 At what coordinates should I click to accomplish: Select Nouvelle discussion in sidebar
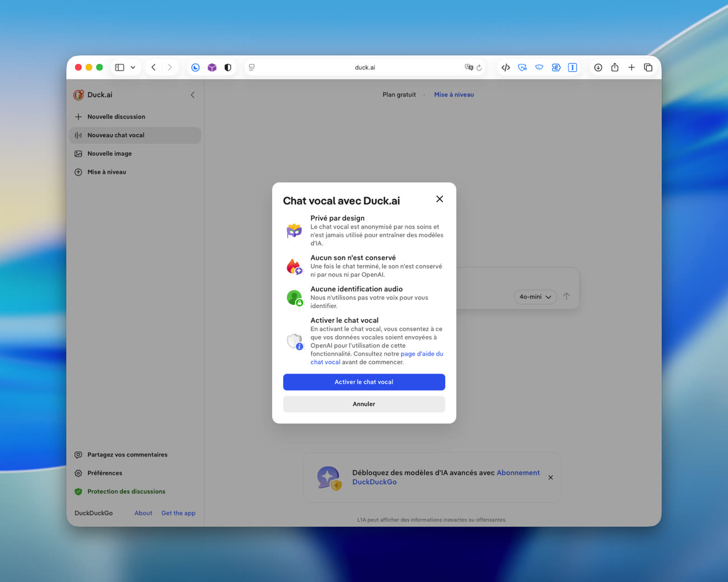click(116, 117)
